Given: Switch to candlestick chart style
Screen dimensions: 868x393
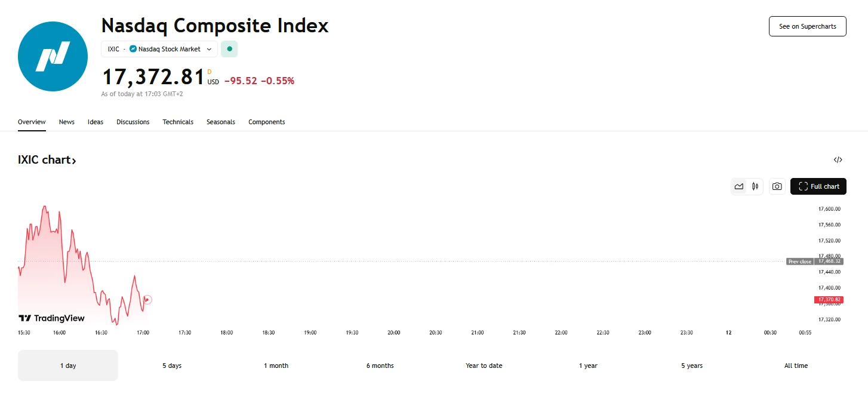Looking at the screenshot, I should [x=755, y=186].
